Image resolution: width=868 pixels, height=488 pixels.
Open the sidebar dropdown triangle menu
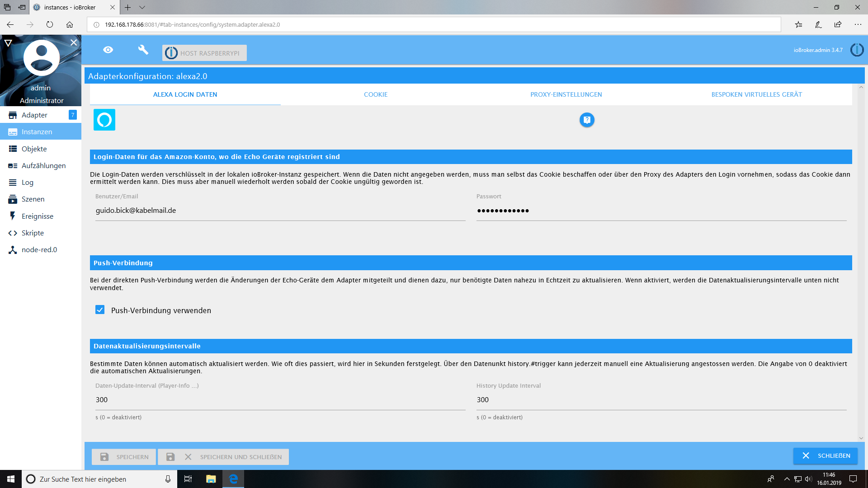pos(8,43)
